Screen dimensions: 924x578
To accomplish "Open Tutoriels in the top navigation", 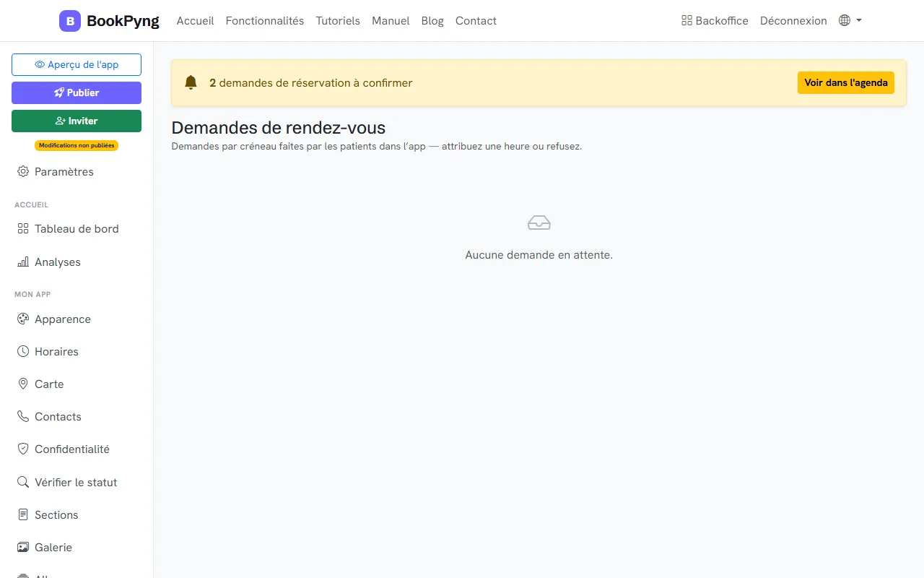I will (x=338, y=21).
